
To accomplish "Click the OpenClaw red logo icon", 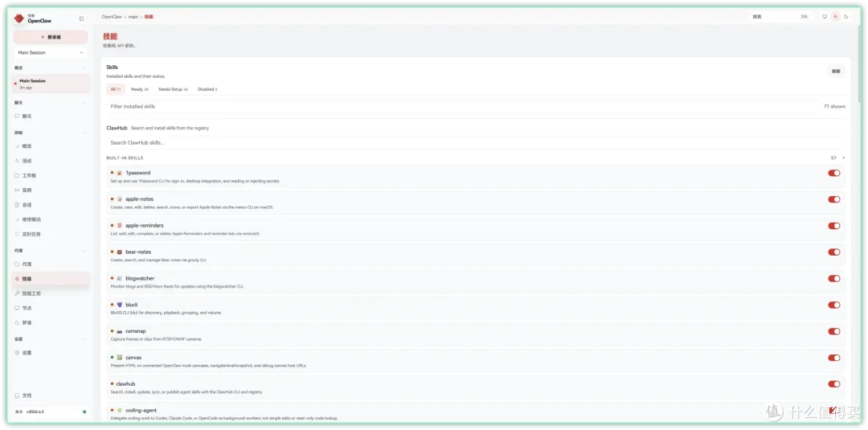I will (19, 18).
